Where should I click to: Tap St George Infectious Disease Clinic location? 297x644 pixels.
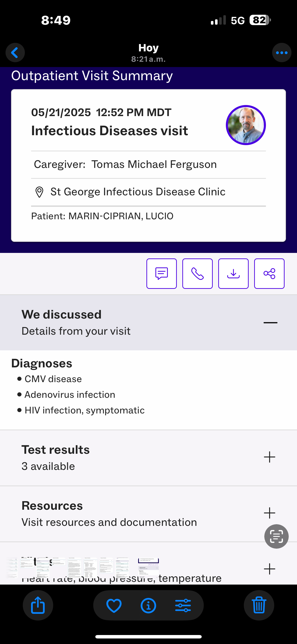click(138, 192)
